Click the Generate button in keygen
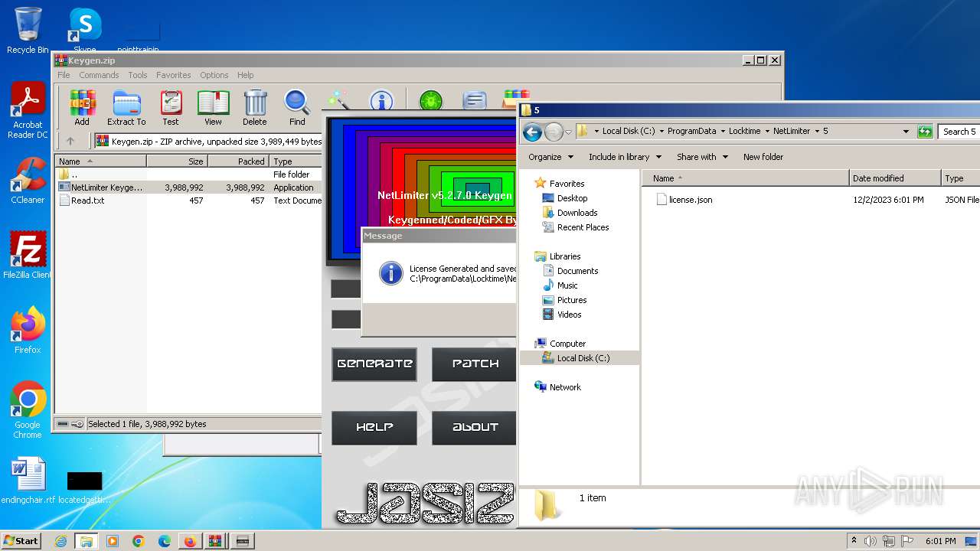This screenshot has height=551, width=980. (374, 364)
